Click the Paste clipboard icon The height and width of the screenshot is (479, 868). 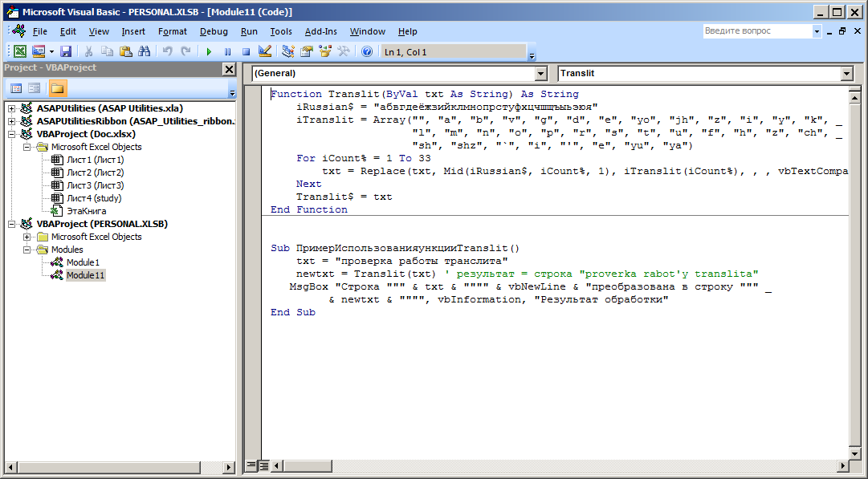tap(125, 51)
